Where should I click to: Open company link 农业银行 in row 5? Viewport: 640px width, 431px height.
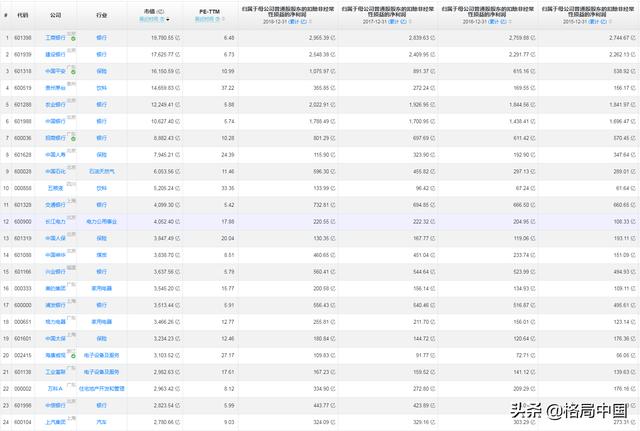pyautogui.click(x=55, y=104)
